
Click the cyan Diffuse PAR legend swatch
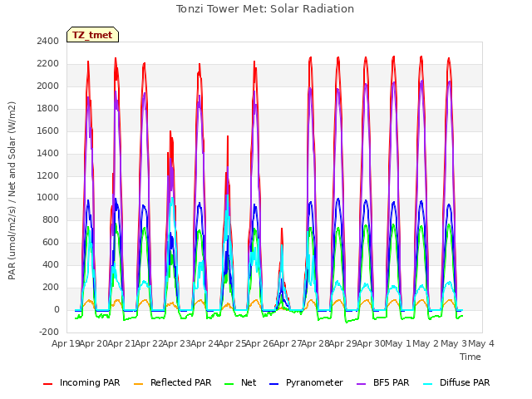click(428, 384)
